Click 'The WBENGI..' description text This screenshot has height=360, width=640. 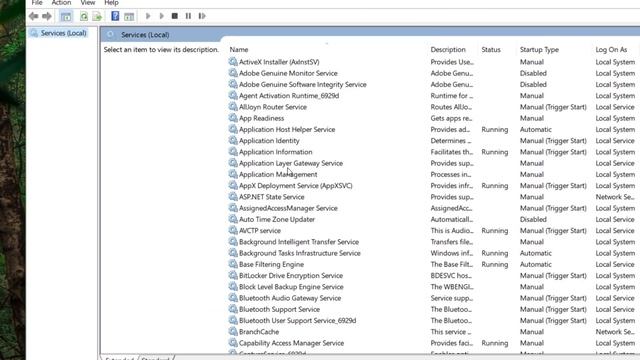coord(451,287)
